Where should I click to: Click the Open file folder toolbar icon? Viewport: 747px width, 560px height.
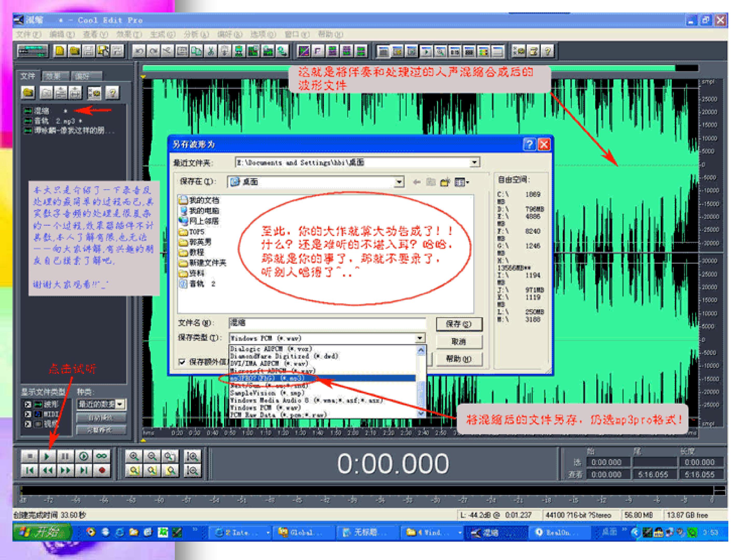click(x=74, y=51)
